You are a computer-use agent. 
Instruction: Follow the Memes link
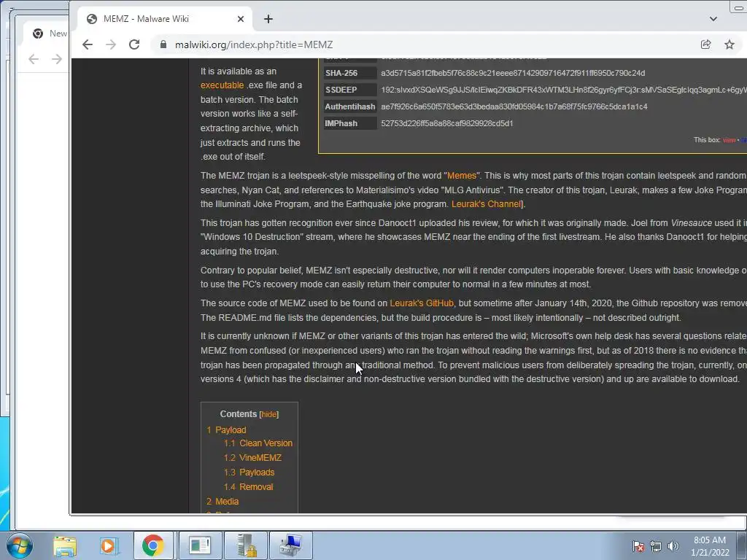[461, 176]
